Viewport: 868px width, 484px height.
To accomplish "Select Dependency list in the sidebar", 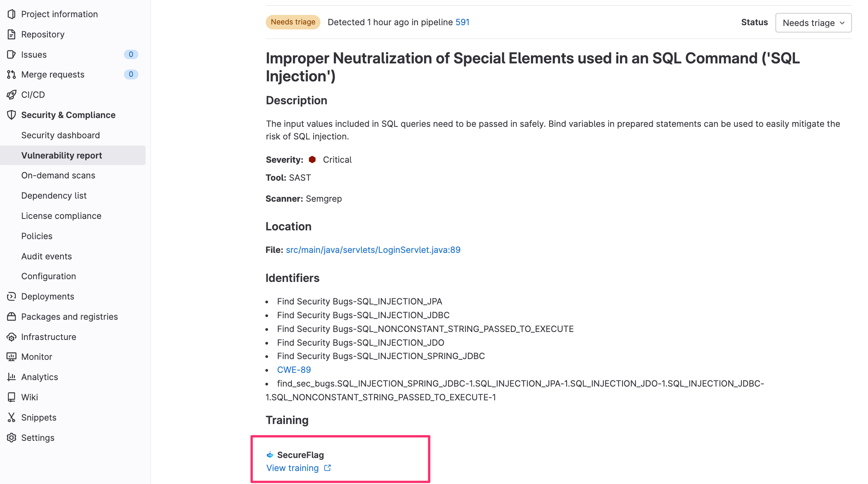I will point(54,196).
